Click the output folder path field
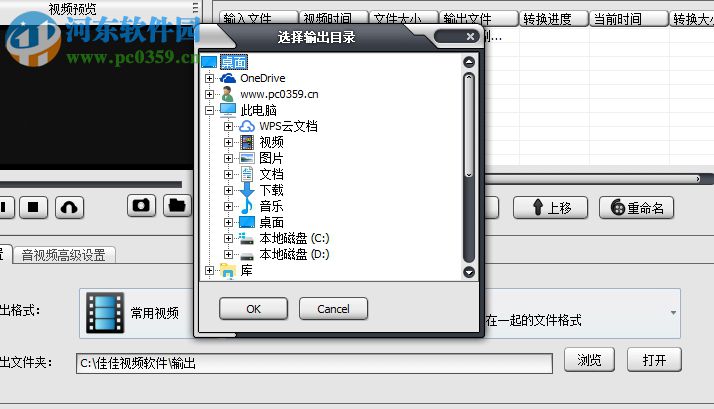714x409 pixels. point(314,363)
